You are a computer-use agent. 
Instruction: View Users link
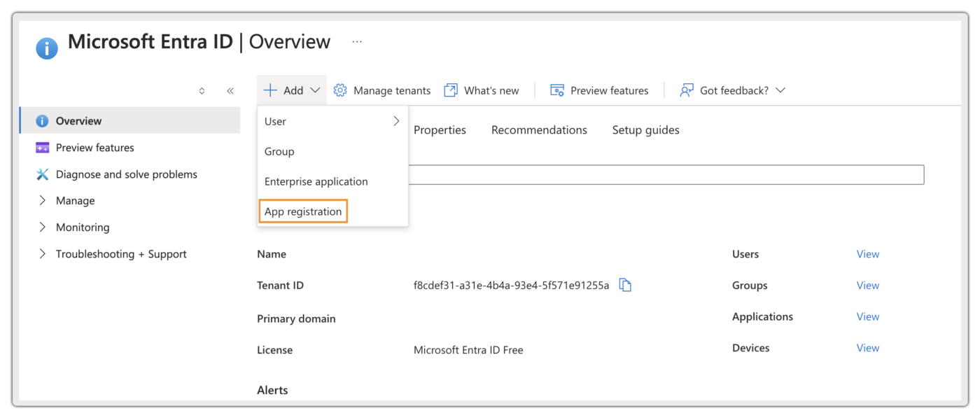(868, 254)
